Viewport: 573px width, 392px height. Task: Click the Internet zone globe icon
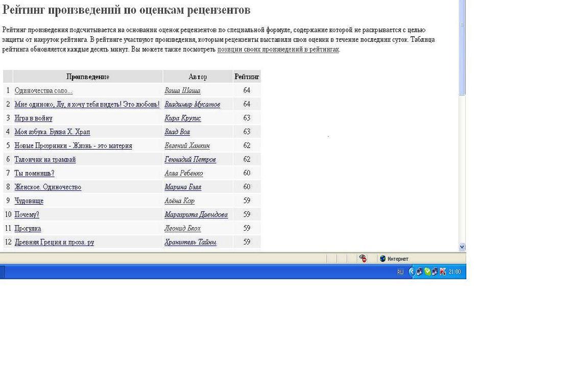(383, 259)
